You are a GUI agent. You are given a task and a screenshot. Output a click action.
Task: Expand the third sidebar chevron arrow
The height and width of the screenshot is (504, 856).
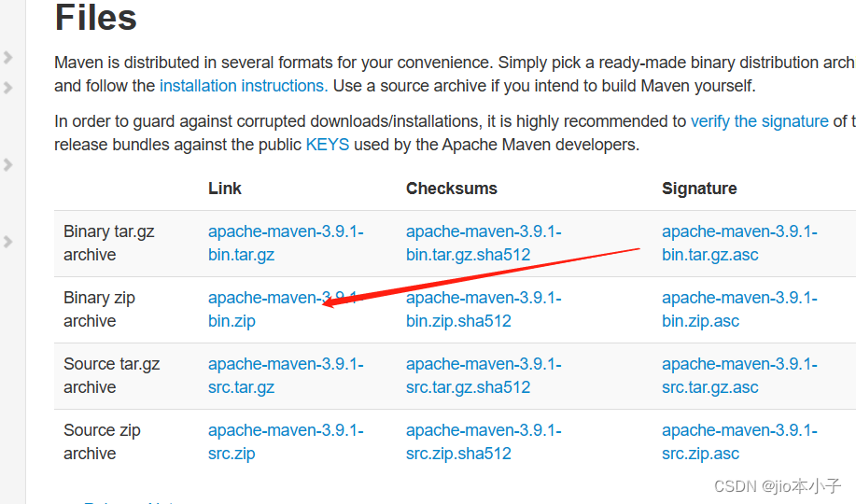(7, 164)
